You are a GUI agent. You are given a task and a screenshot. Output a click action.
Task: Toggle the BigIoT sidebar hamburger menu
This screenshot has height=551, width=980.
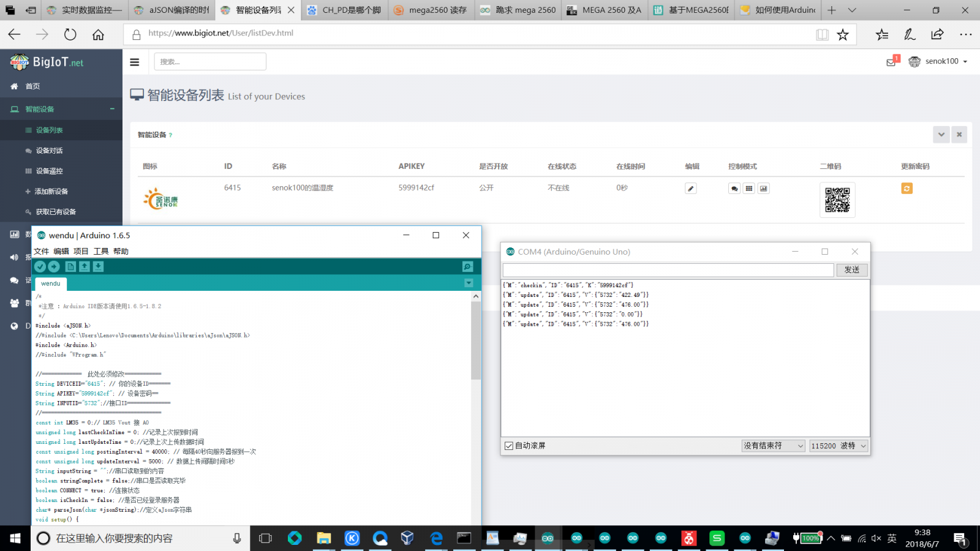[135, 62]
